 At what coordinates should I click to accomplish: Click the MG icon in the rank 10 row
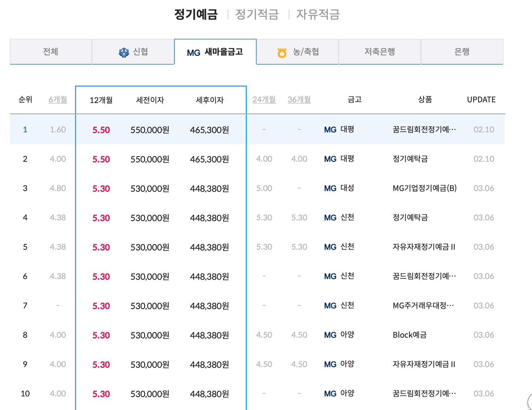click(x=330, y=393)
